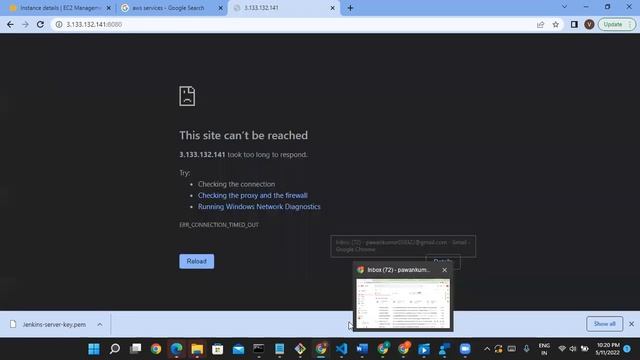Go forward to the next page
Image resolution: width=640 pixels, height=360 pixels.
click(x=25, y=24)
